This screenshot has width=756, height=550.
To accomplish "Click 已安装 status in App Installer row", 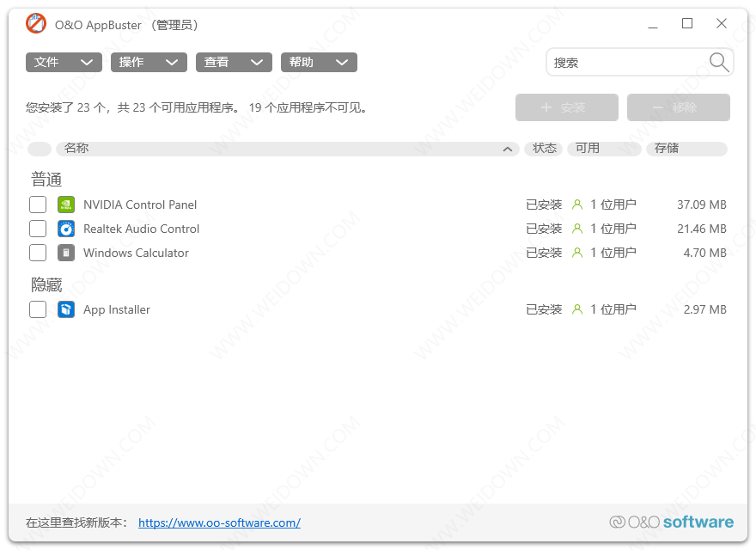I will (544, 309).
